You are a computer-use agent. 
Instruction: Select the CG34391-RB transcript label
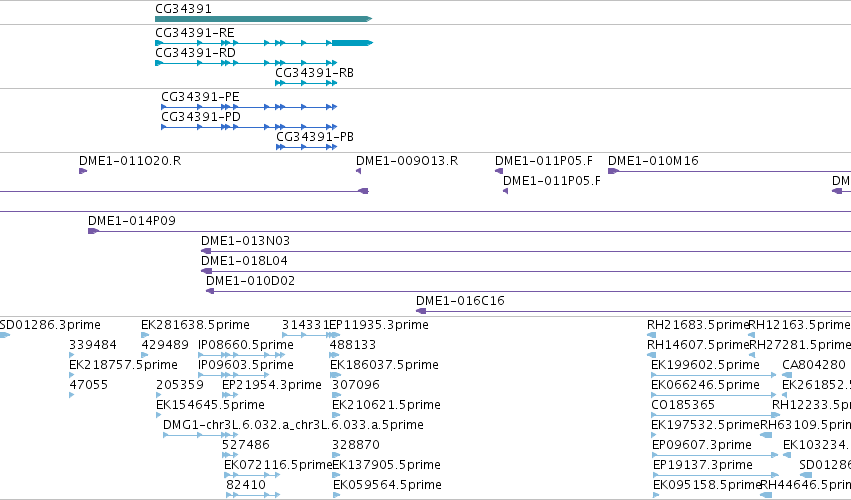[314, 73]
